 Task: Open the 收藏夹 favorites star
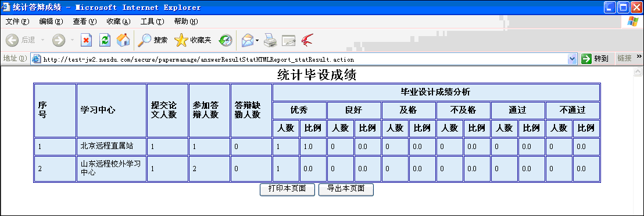pos(192,40)
